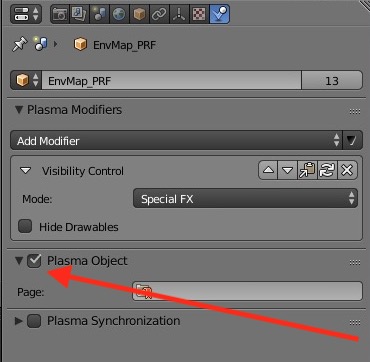The width and height of the screenshot is (370, 362).
Task: Move Visibility Control modifier up
Action: pos(268,170)
